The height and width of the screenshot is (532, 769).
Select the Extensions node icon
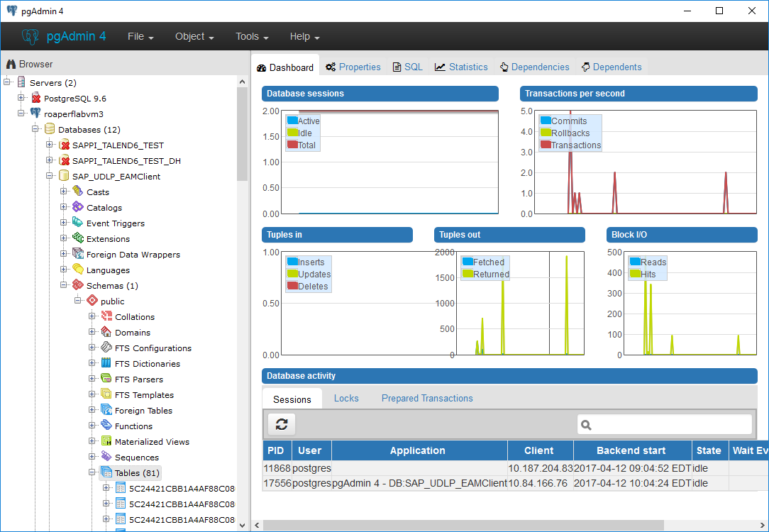[78, 238]
